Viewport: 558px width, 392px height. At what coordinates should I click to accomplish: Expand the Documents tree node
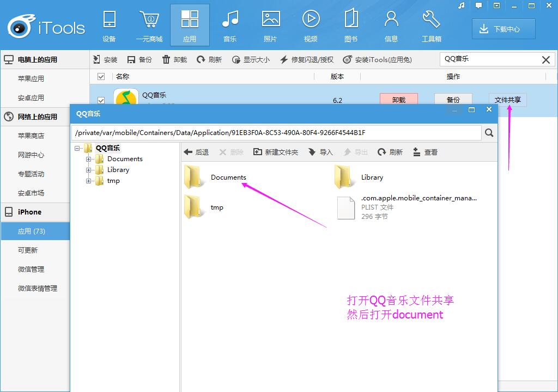tap(88, 159)
